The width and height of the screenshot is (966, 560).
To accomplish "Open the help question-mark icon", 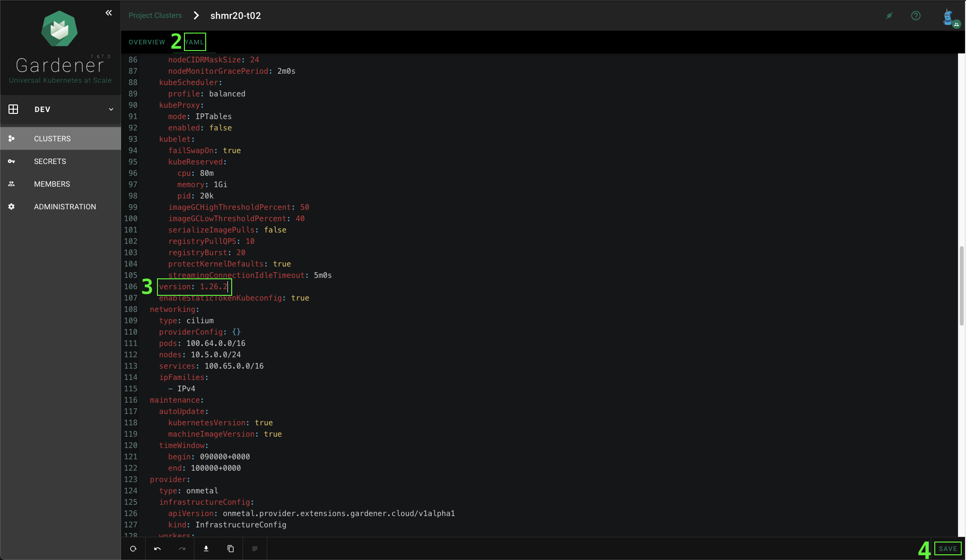I will [x=915, y=15].
